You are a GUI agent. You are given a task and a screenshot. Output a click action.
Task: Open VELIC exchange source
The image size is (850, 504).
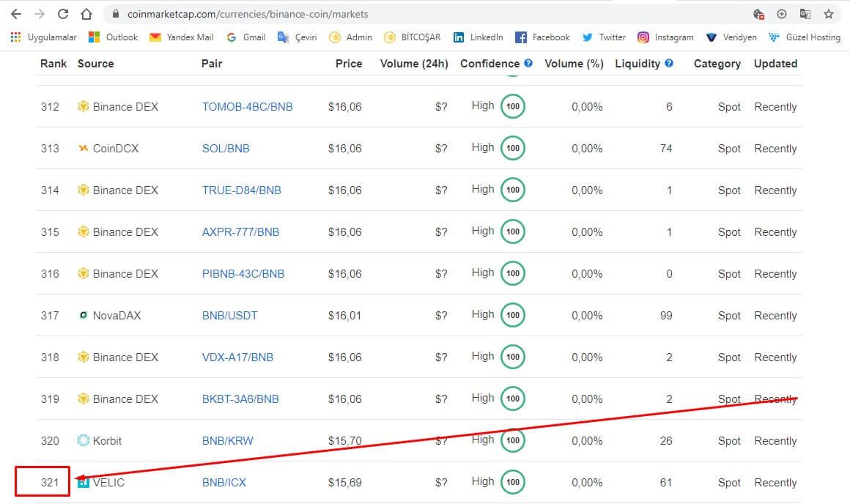pyautogui.click(x=108, y=482)
